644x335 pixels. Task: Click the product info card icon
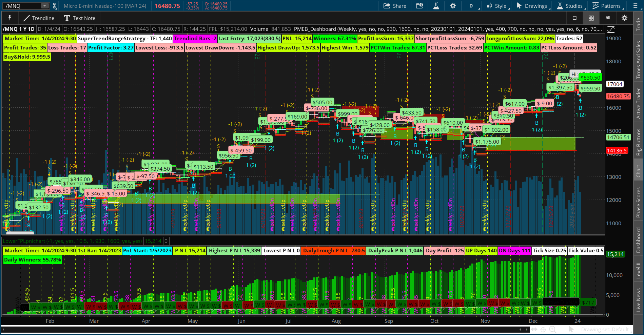(x=419, y=6)
